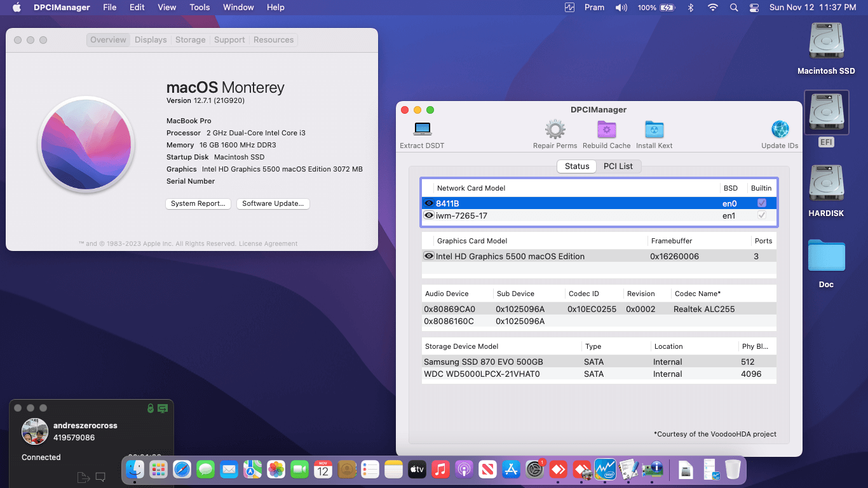Open the Wi-Fi menu from the menu bar
Viewport: 868px width, 488px height.
coord(712,7)
